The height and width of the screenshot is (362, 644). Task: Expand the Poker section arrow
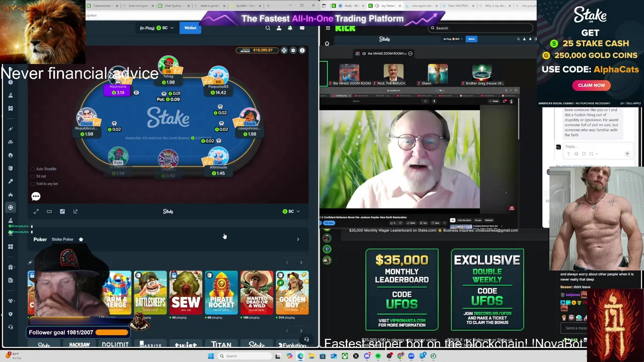click(298, 239)
